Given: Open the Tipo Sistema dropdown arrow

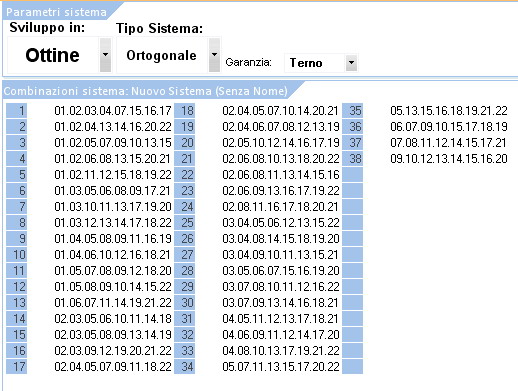Looking at the screenshot, I should (x=214, y=55).
